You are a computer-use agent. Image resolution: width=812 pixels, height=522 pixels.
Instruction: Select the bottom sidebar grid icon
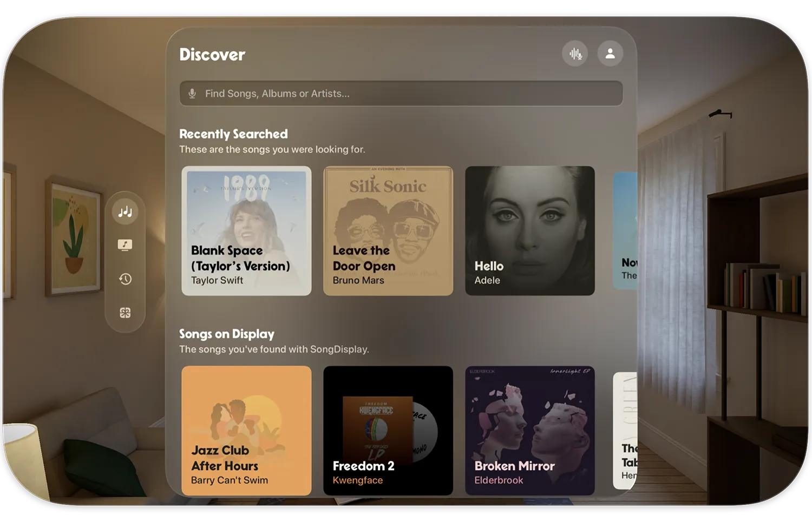(125, 313)
